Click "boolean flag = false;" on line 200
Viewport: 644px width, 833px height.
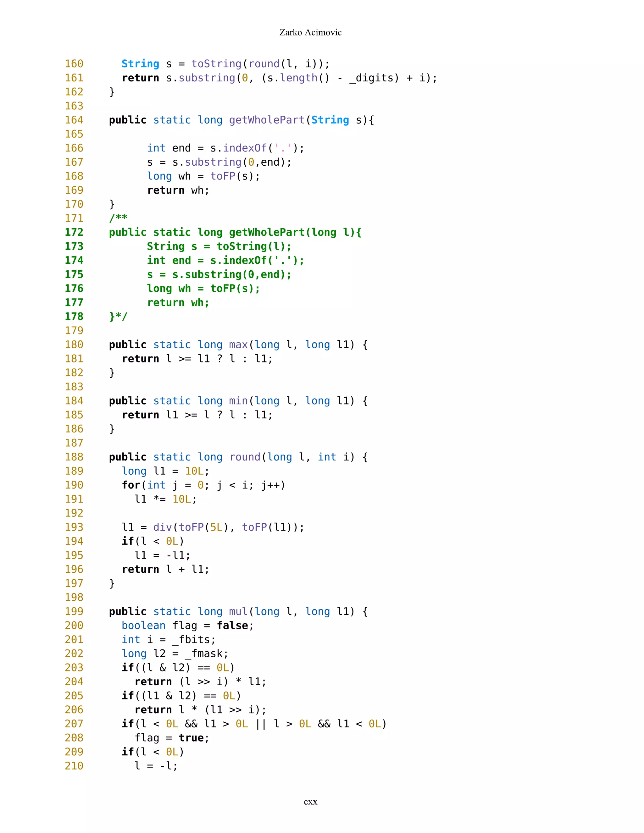click(188, 626)
